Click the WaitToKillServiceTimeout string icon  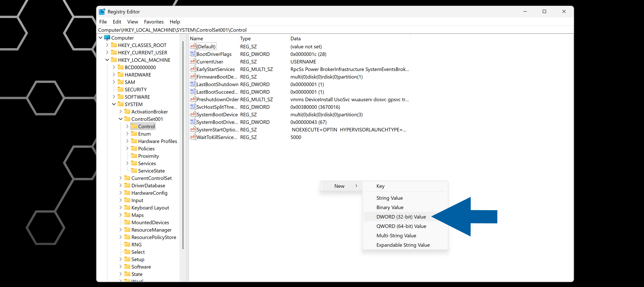pos(193,137)
